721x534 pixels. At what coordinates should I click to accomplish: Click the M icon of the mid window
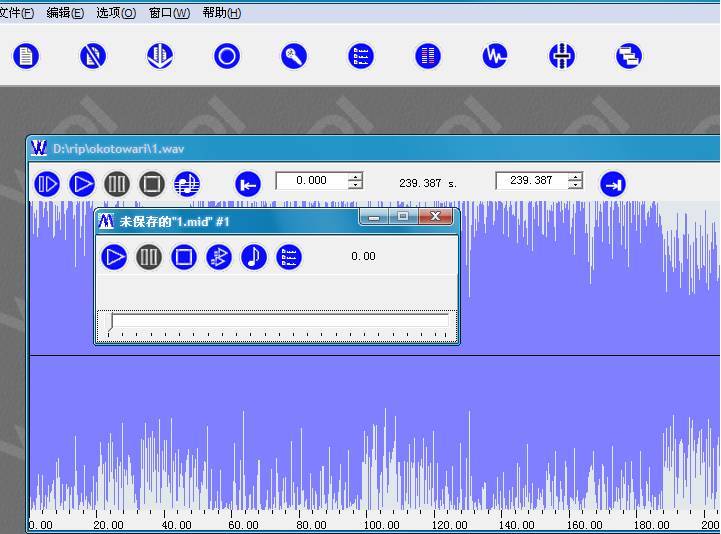click(x=106, y=222)
